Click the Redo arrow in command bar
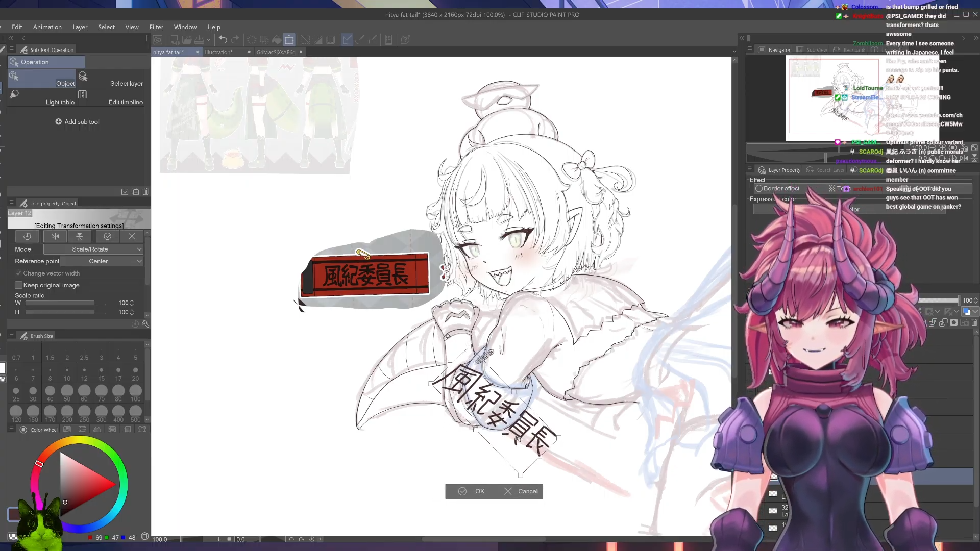The image size is (980, 551). [235, 40]
